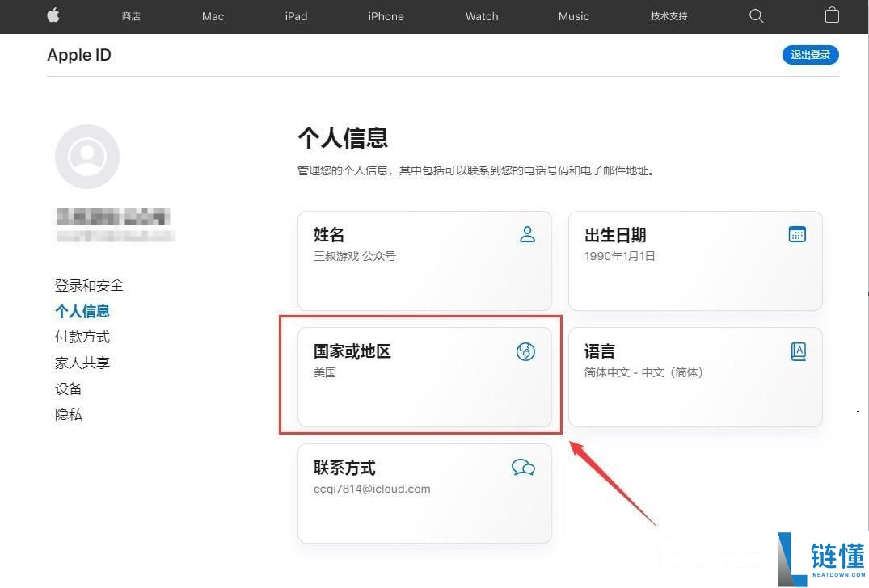Viewport: 869px width, 588px height.
Task: Click the language icon on the 语言 card
Action: pyautogui.click(x=798, y=351)
